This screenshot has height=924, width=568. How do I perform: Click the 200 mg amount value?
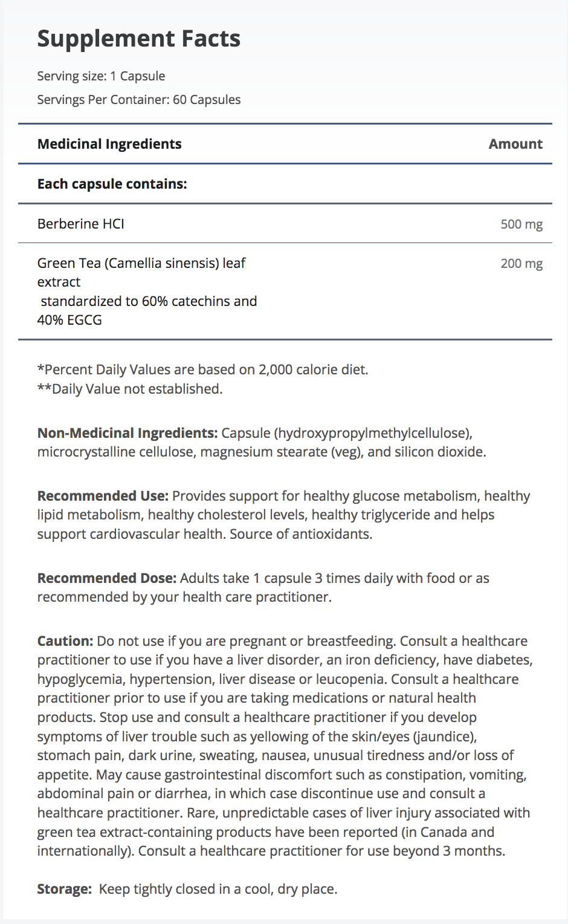521,264
